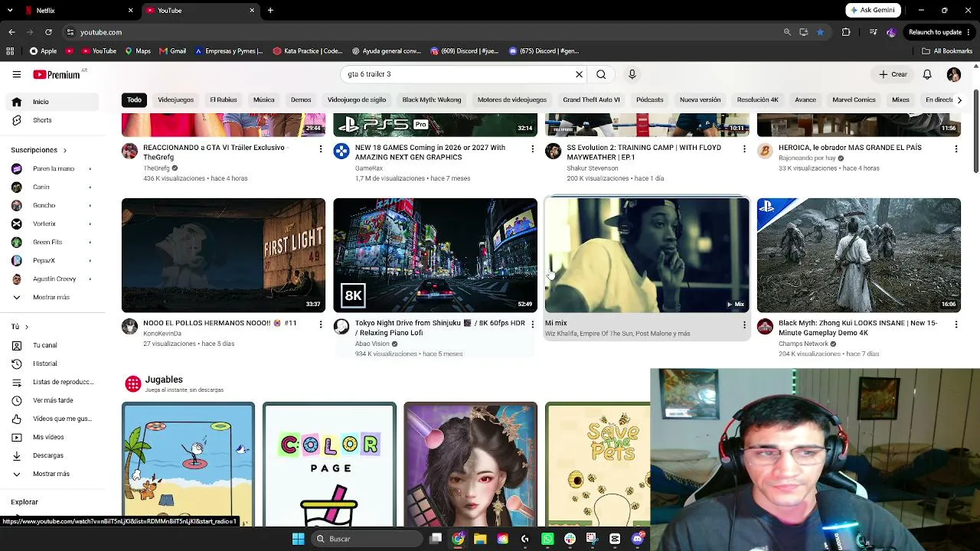Open the Tú section chevron
The width and height of the screenshot is (980, 551).
point(26,327)
